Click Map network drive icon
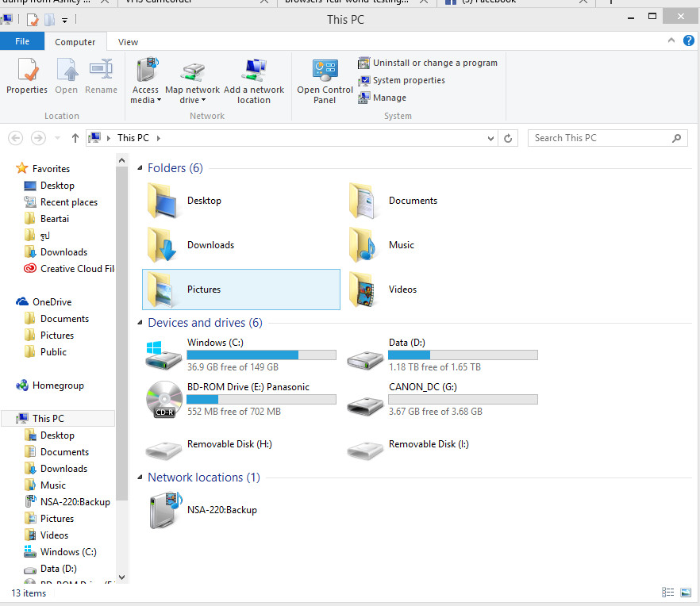Screen dimensions: 700x606 [x=192, y=73]
